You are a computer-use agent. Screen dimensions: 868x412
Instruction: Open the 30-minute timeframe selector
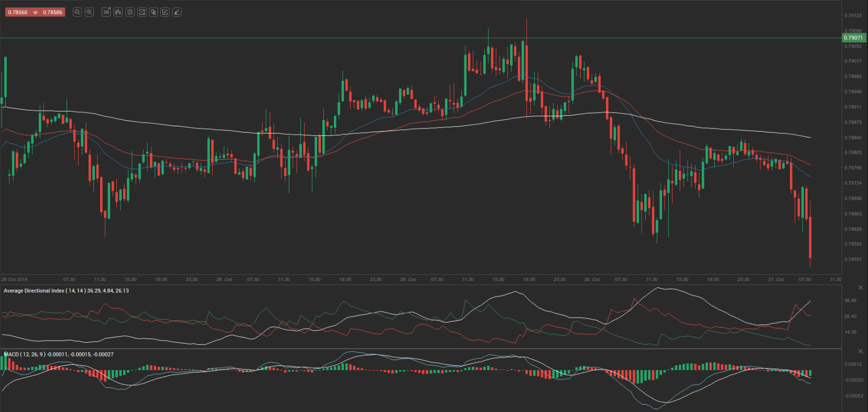tap(106, 12)
